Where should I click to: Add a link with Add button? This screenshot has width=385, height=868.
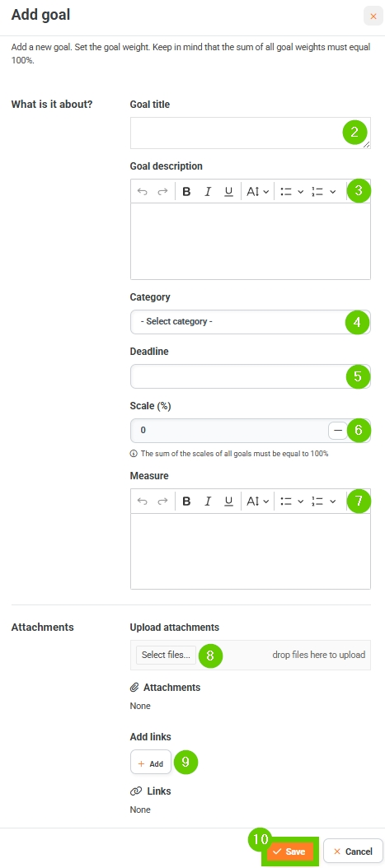[x=151, y=763]
